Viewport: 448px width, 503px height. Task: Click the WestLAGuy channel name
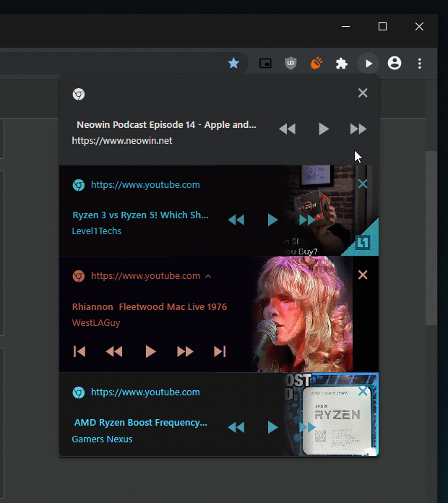(96, 323)
